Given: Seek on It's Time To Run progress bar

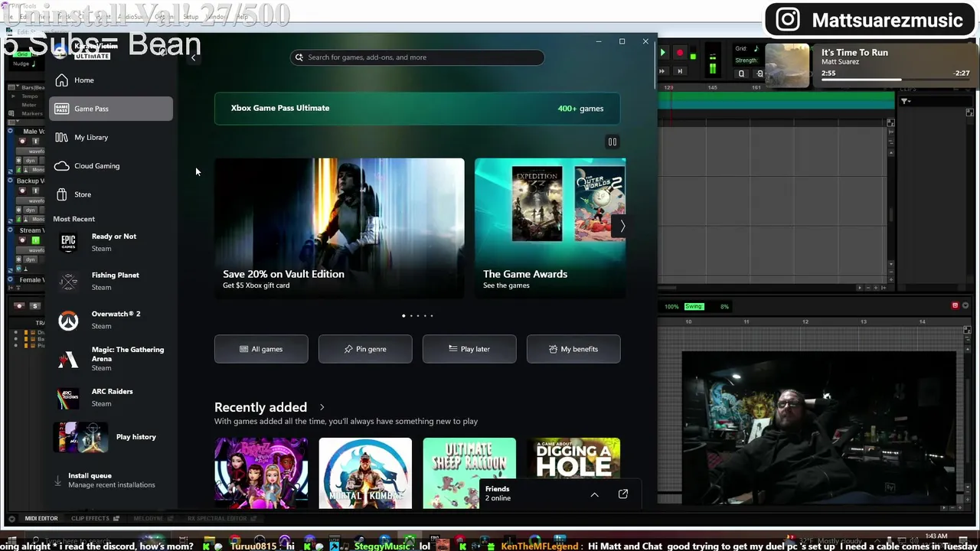Looking at the screenshot, I should pos(895,80).
